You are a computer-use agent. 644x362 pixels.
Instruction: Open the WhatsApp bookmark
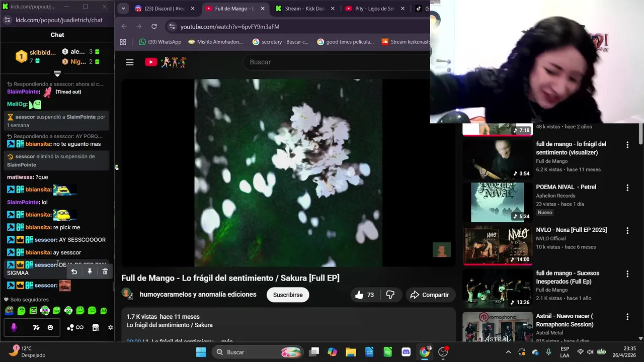[x=160, y=42]
